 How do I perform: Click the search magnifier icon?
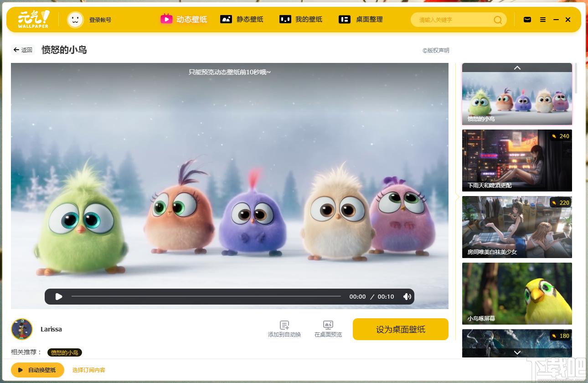coord(498,20)
